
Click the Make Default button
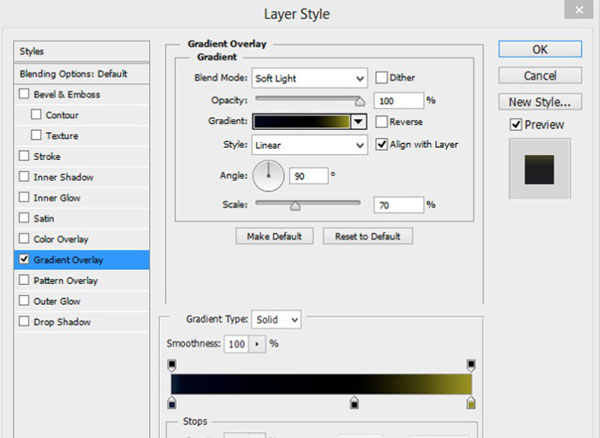point(274,236)
